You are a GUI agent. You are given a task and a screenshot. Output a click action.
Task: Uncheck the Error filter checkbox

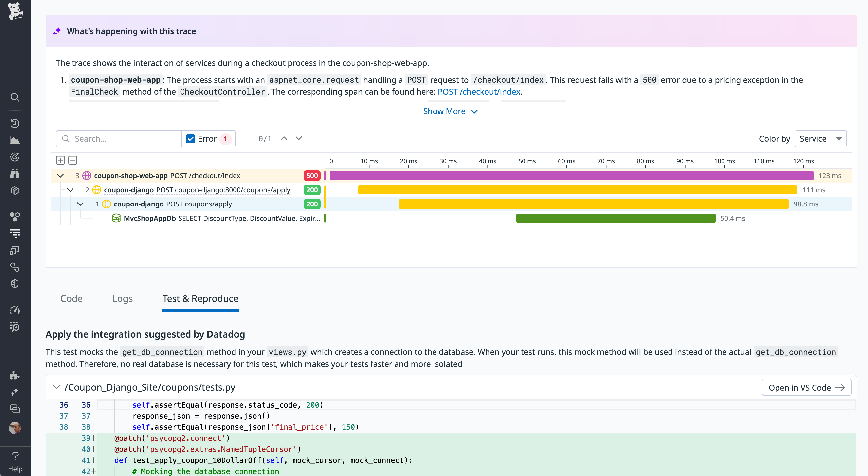click(x=191, y=138)
